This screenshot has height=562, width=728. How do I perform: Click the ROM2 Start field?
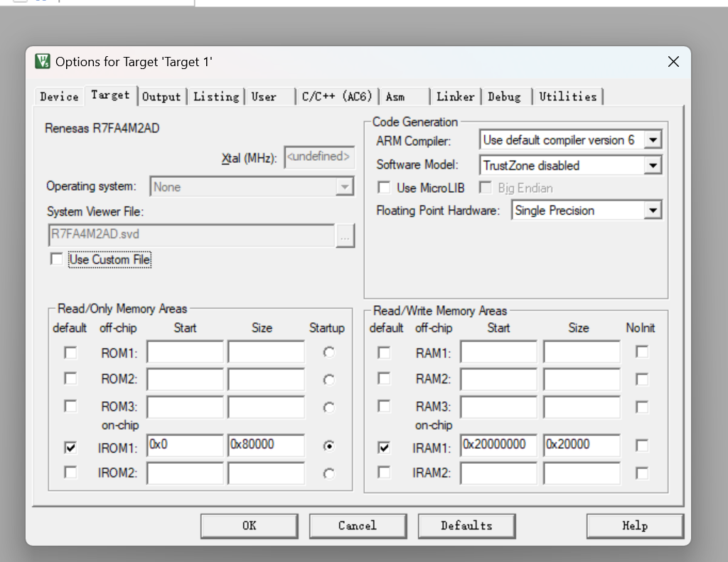[x=185, y=379]
